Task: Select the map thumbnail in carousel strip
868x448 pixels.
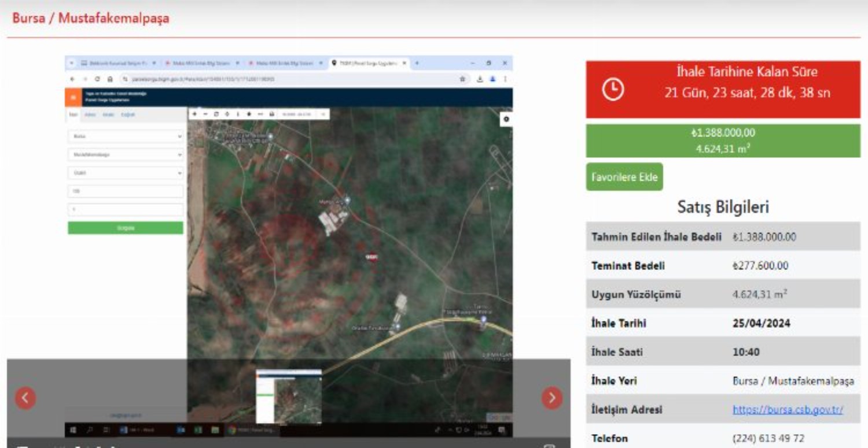Action: click(289, 397)
